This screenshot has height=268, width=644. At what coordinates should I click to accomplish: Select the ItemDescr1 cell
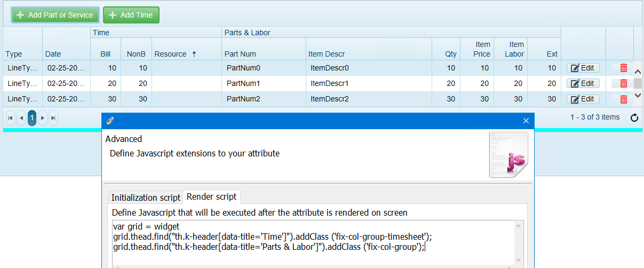(369, 83)
